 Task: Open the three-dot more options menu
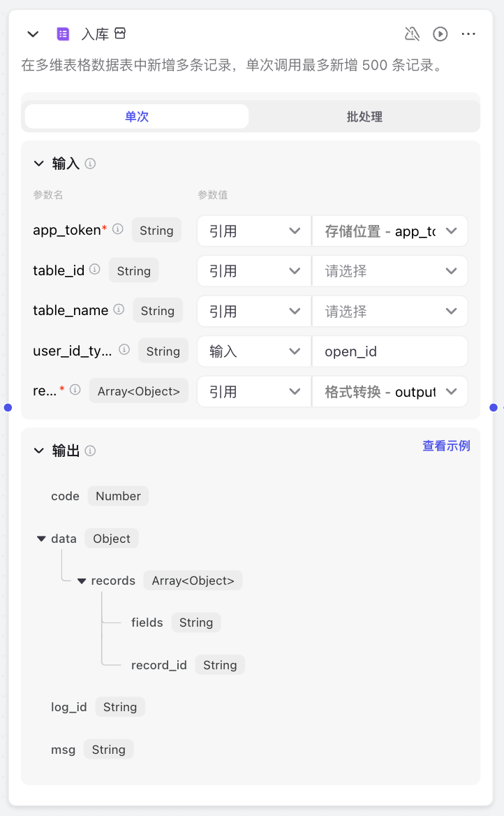click(x=468, y=34)
